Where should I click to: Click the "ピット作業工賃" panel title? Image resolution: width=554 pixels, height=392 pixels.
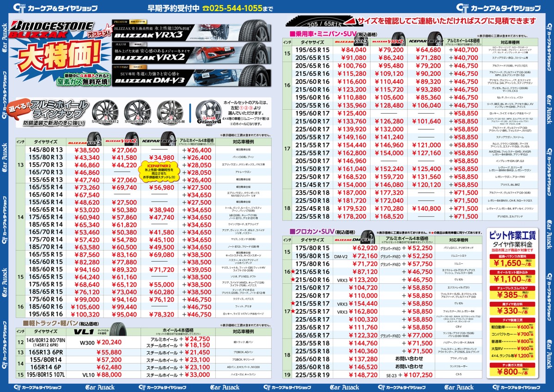[512, 235]
